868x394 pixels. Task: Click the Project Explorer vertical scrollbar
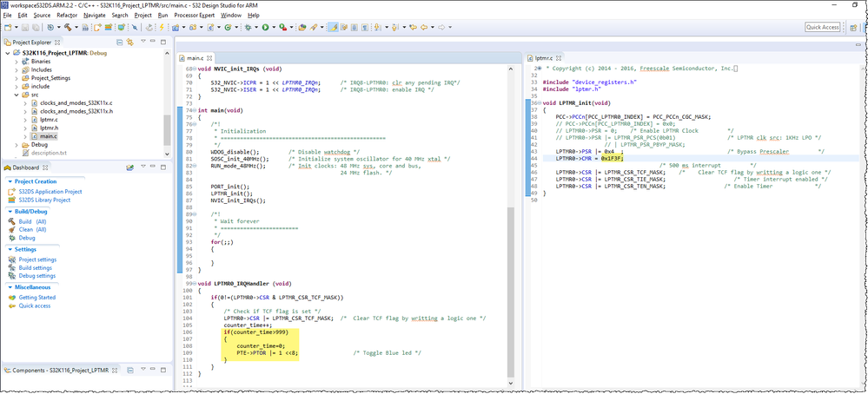167,129
